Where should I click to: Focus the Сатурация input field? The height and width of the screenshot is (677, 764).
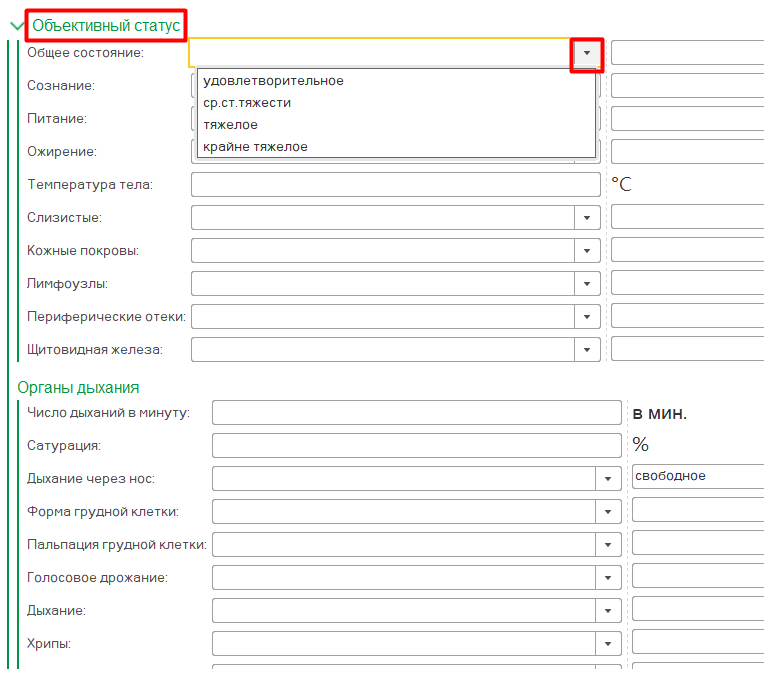416,446
